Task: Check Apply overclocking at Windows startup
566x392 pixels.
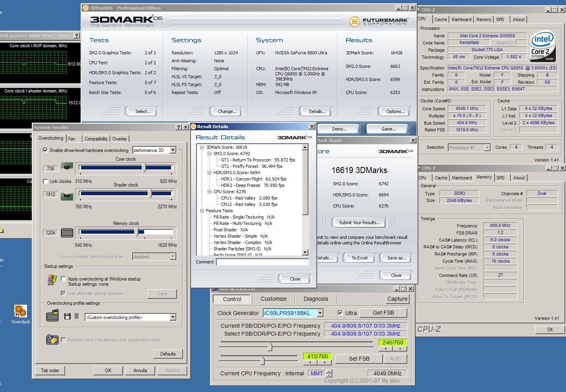Action: pos(63,279)
